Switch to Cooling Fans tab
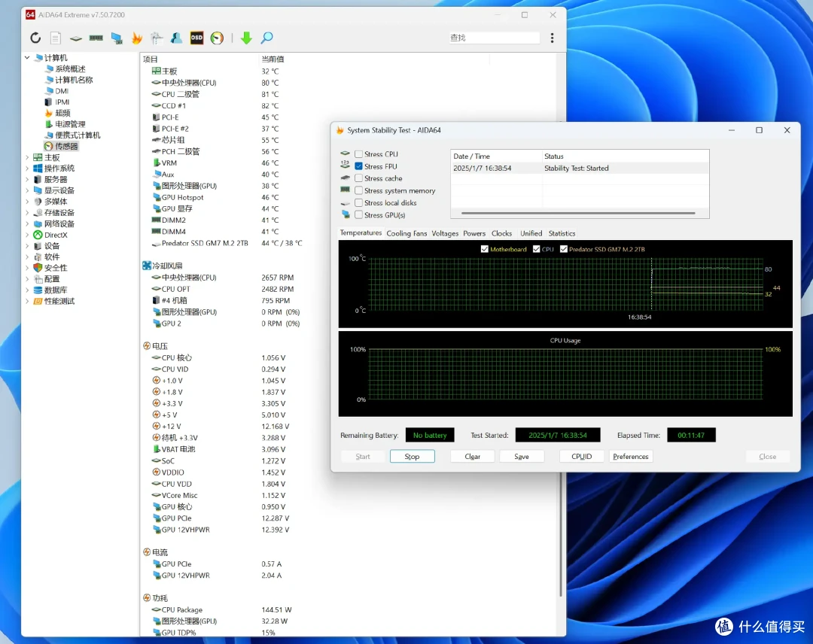 click(x=406, y=234)
